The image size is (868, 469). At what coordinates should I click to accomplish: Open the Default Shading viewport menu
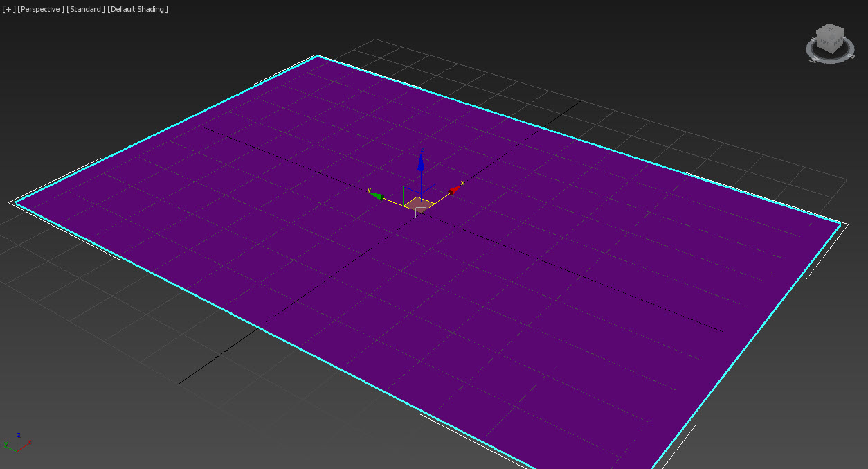138,9
